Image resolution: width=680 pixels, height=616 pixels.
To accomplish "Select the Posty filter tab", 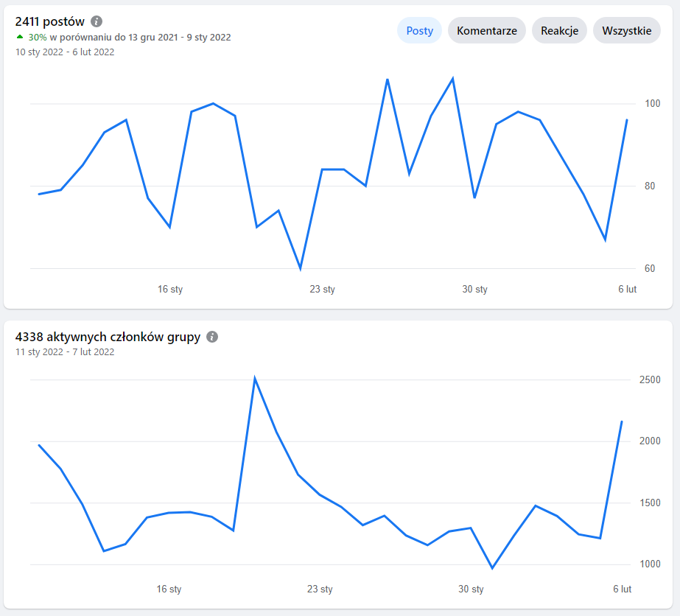I will [x=419, y=30].
